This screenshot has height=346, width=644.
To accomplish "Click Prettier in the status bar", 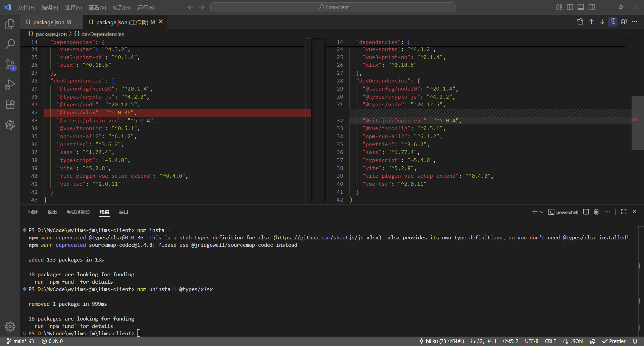I will point(615,341).
